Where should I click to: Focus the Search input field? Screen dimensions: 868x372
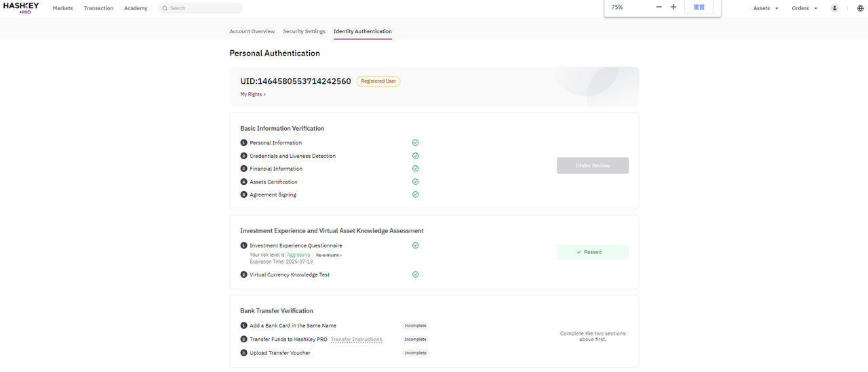click(201, 8)
